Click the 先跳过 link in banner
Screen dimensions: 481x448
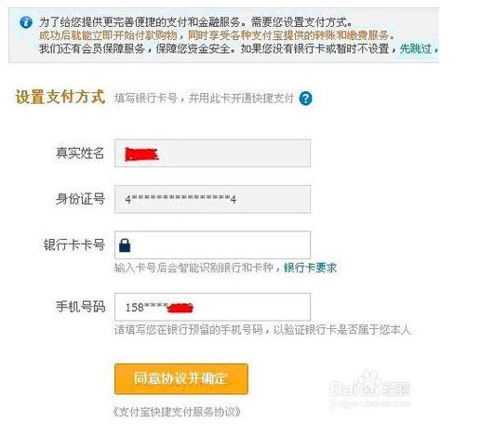pos(416,48)
